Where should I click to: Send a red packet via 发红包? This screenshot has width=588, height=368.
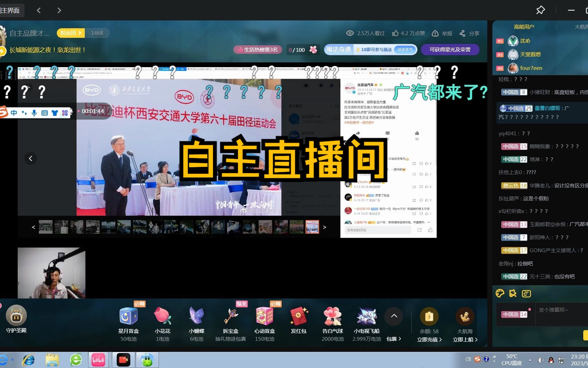tap(298, 321)
